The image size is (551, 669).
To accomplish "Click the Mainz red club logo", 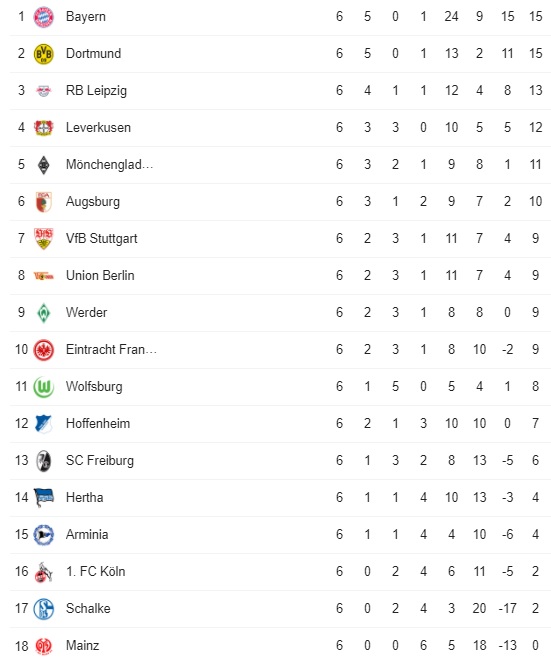I will tap(44, 646).
